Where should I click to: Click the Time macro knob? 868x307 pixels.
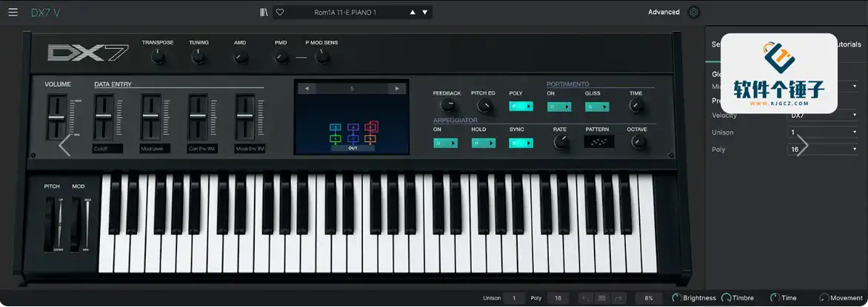pyautogui.click(x=775, y=298)
